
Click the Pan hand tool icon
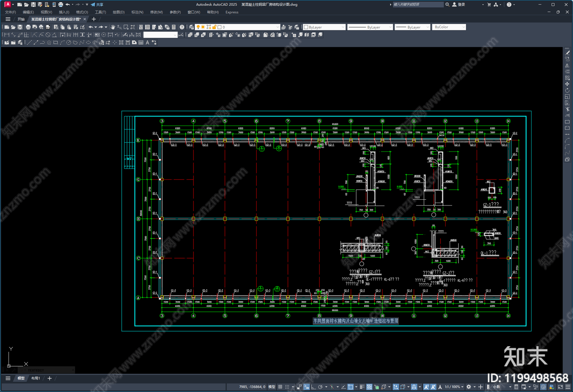113,27
